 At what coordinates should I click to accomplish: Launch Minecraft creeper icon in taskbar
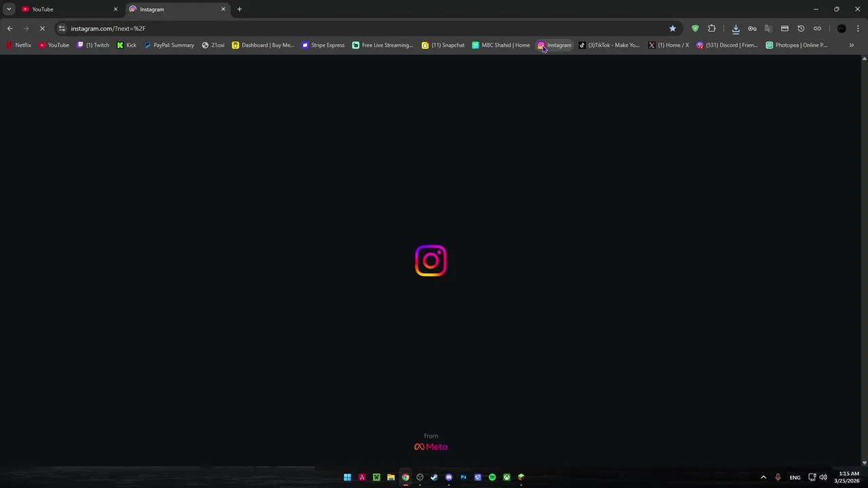tap(376, 477)
